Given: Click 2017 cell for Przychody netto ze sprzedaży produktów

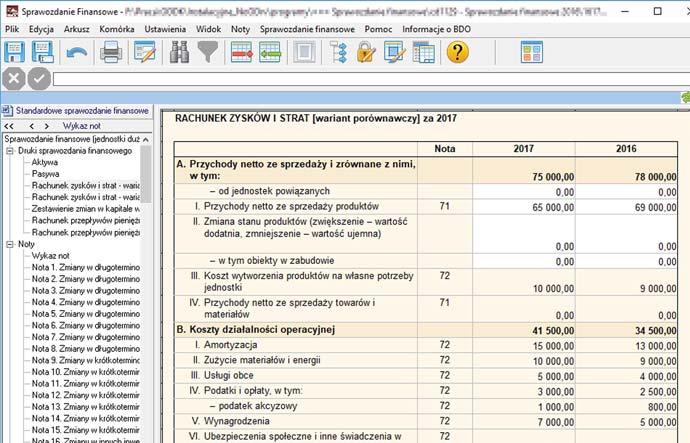Looking at the screenshot, I should (524, 207).
